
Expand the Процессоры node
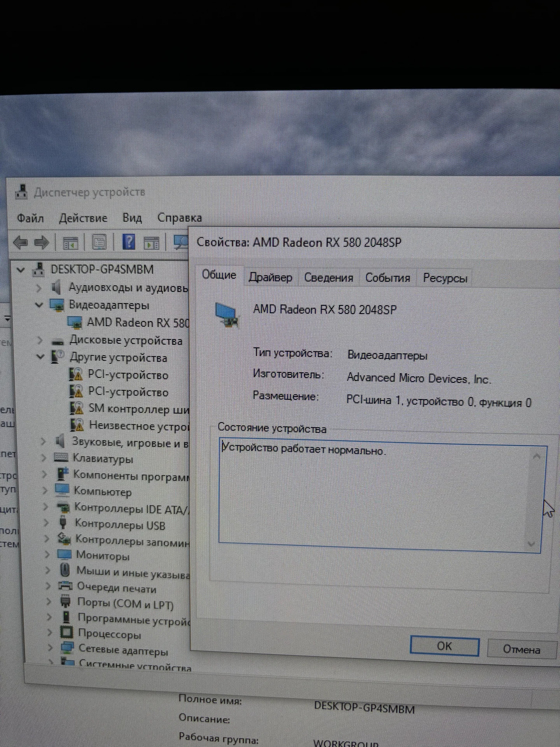49,633
